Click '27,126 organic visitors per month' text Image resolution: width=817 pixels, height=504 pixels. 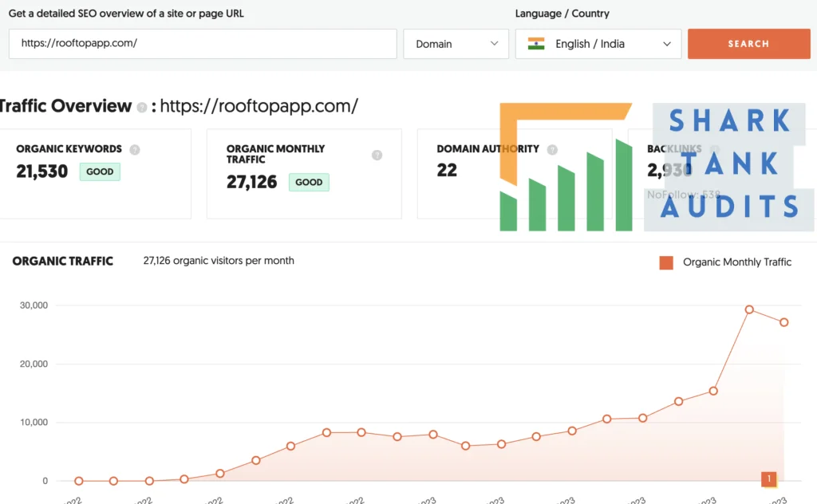click(x=219, y=261)
